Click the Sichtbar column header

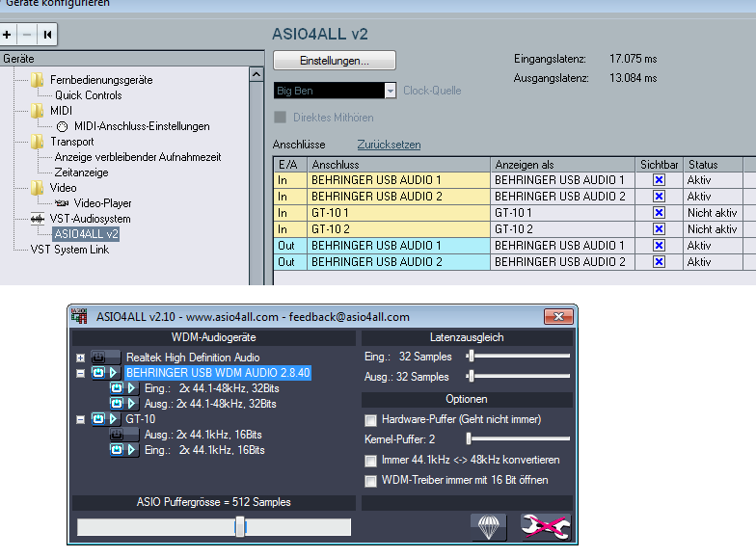click(x=660, y=164)
